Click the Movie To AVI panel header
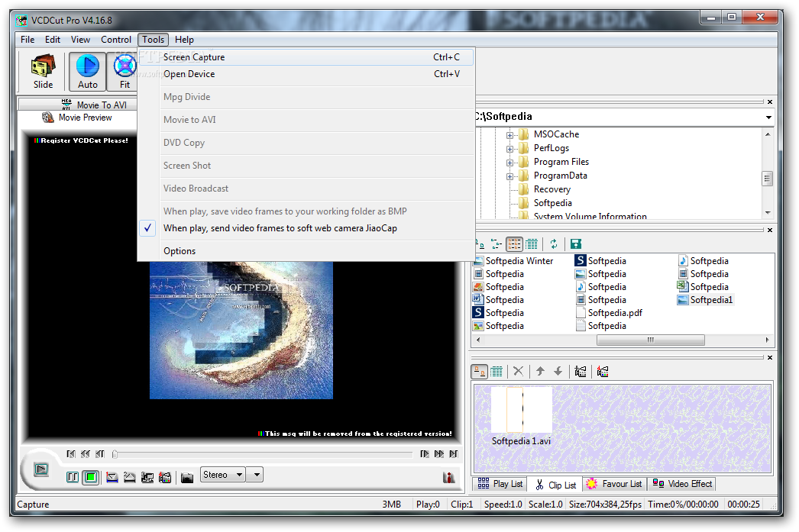The image size is (799, 532). tap(95, 105)
